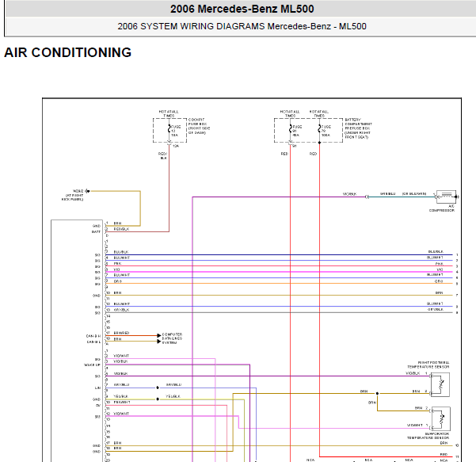Image resolution: width=476 pixels, height=462 pixels.
Task: Click 'GRY/BLU' label right of the splice
Action: pos(173,384)
